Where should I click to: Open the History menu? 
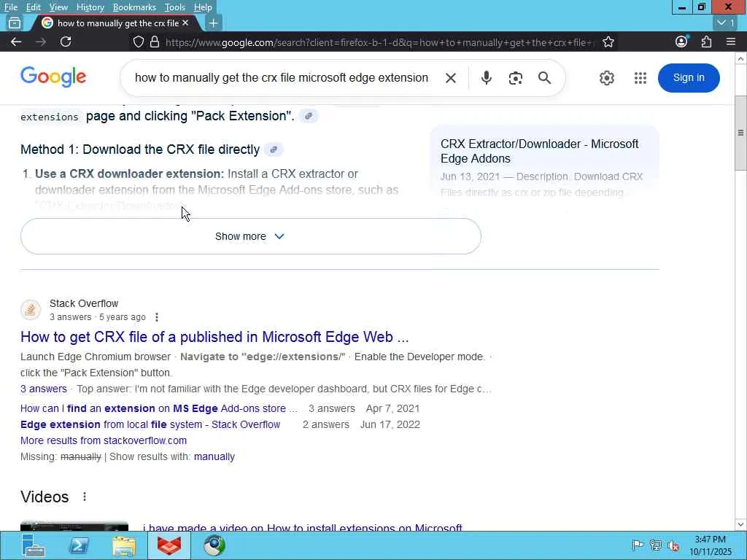tap(90, 7)
